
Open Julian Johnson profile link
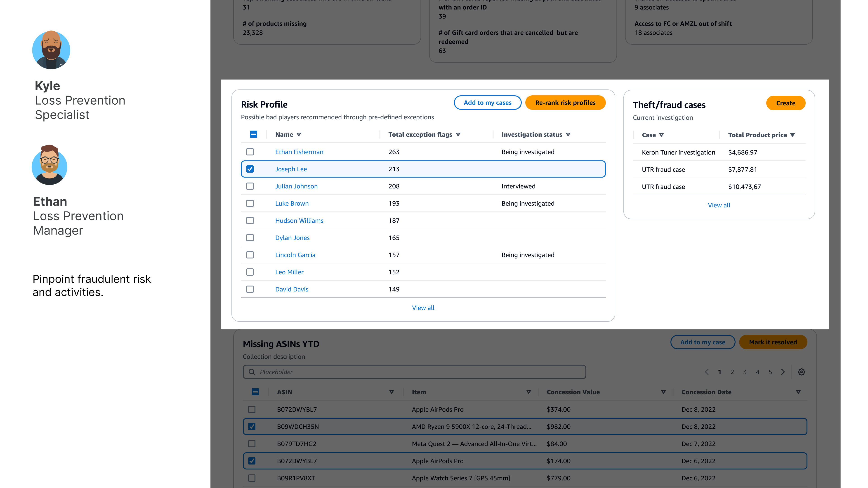pyautogui.click(x=296, y=186)
